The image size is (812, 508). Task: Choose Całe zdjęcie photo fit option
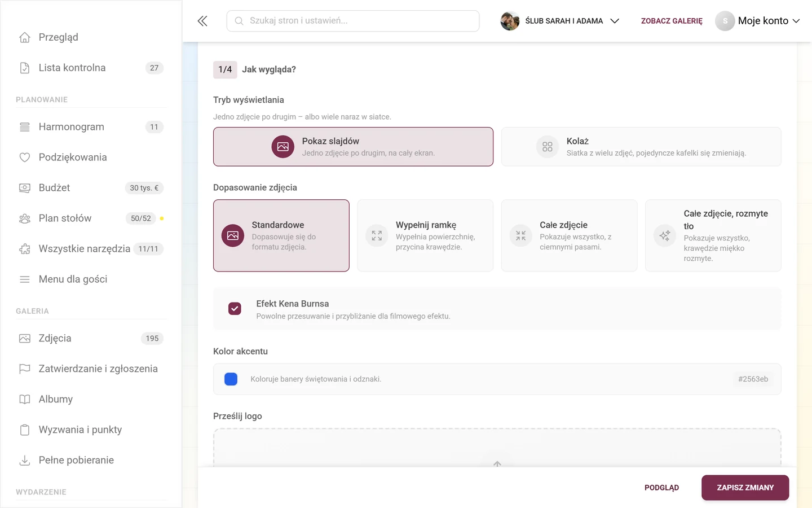point(570,235)
